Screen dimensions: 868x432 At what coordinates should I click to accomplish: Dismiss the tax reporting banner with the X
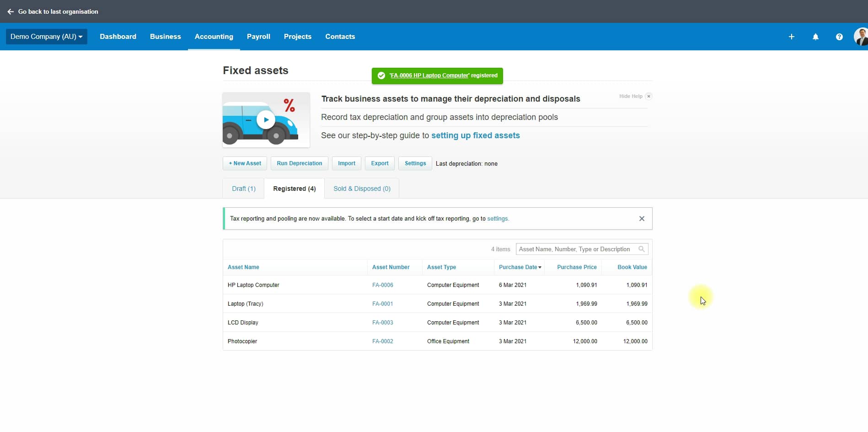pos(642,218)
